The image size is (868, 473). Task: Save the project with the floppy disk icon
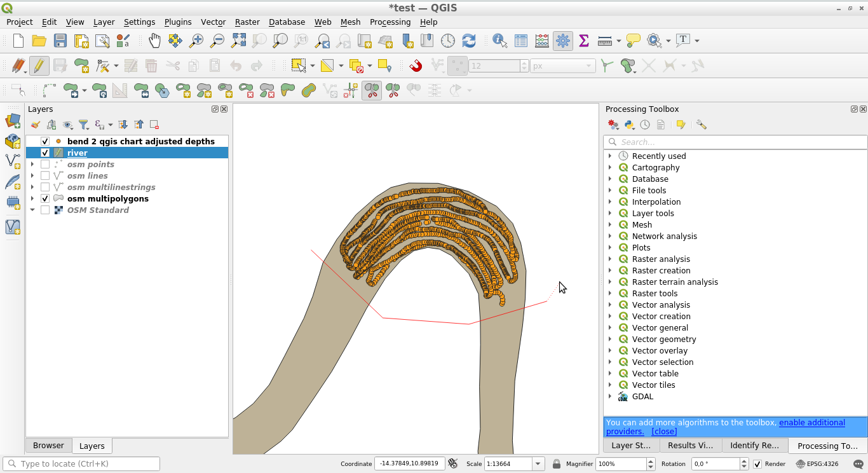point(60,41)
